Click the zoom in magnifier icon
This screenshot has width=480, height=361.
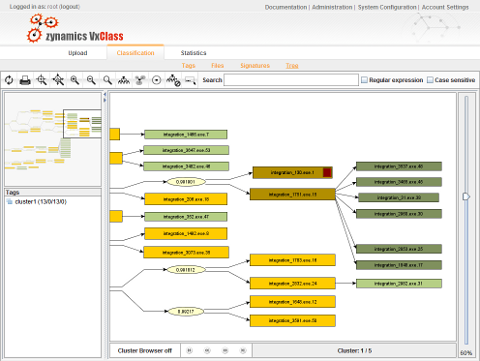click(x=74, y=80)
